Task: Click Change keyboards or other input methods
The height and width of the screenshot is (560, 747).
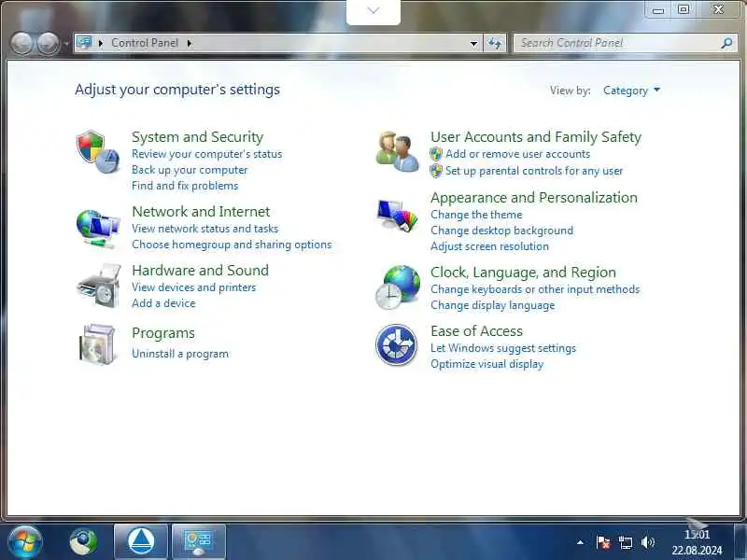Action: (535, 289)
